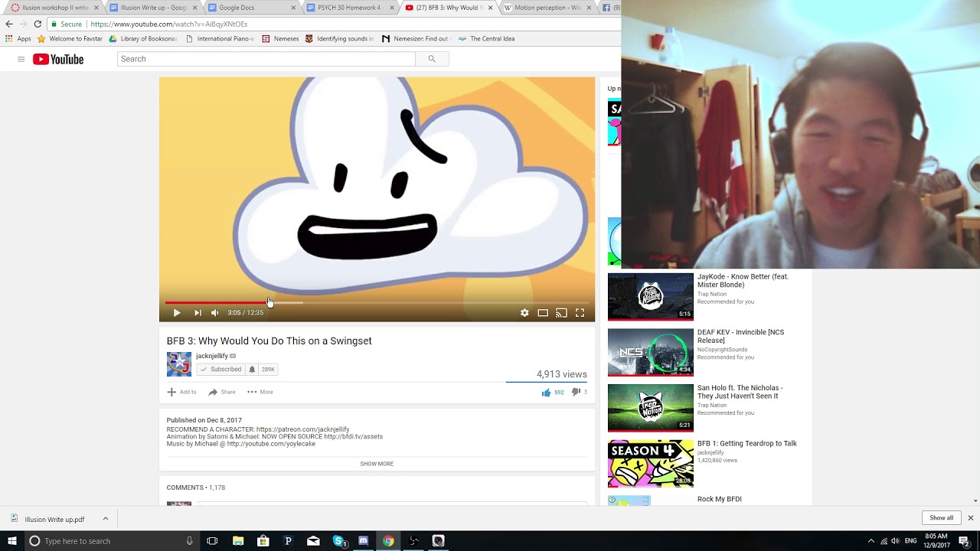Open Skype from the taskbar
Image resolution: width=980 pixels, height=551 pixels.
(338, 541)
